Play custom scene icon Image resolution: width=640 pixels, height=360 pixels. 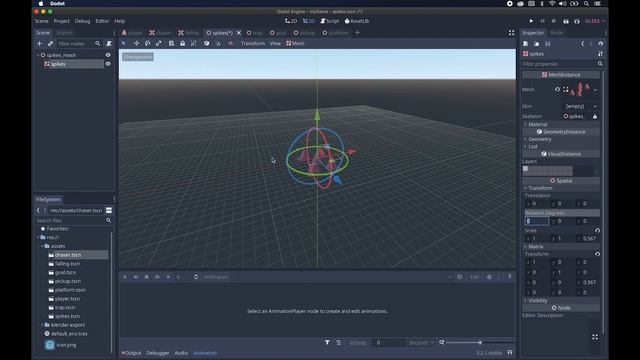[x=577, y=21]
